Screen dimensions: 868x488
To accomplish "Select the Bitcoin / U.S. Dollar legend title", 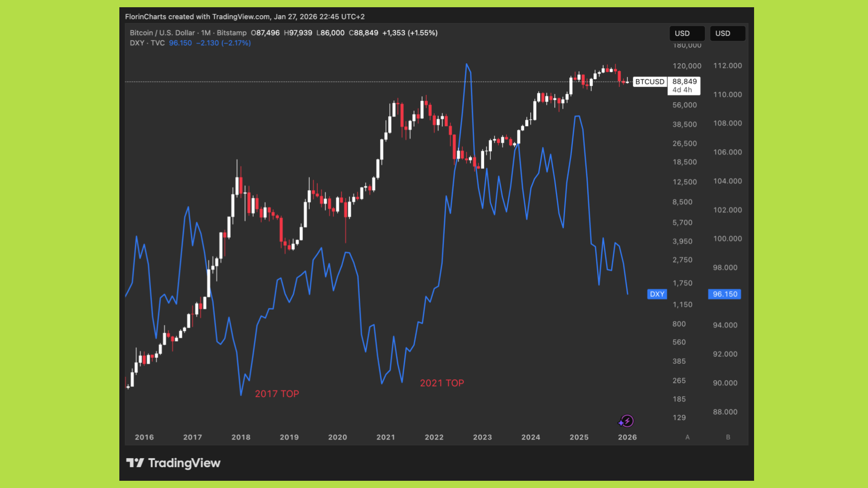I will point(162,33).
